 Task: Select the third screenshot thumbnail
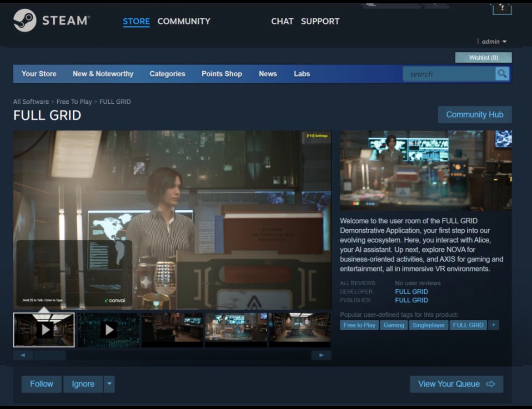[172, 329]
